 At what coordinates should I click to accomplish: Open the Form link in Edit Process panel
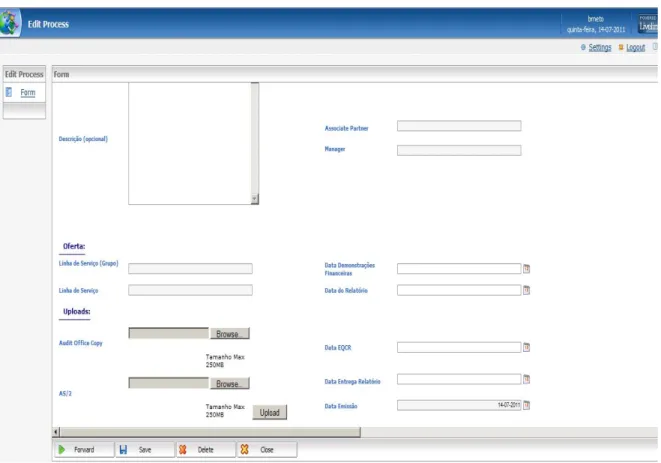click(x=28, y=92)
